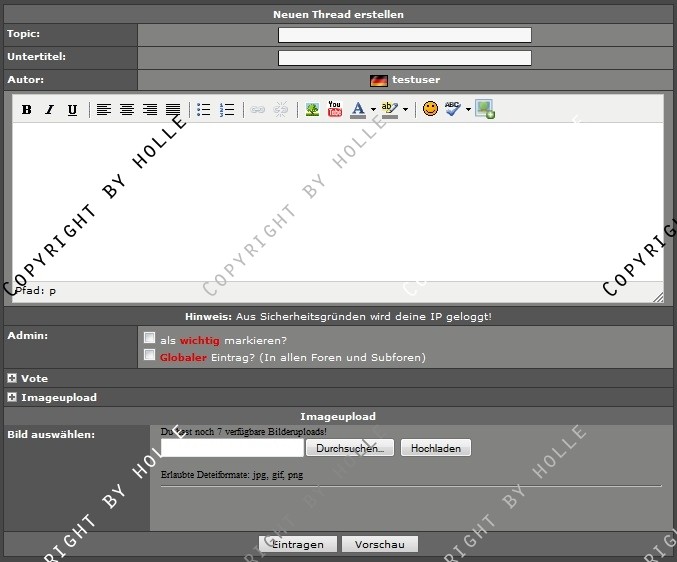Image resolution: width=677 pixels, height=562 pixels.
Task: Insert an image with the tree icon
Action: pyautogui.click(x=312, y=110)
